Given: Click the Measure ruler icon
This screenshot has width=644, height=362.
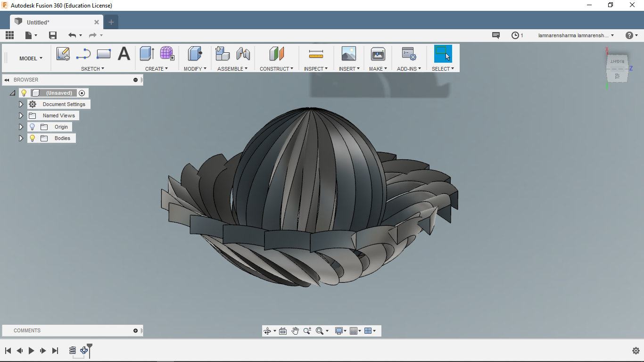Looking at the screenshot, I should coord(316,54).
